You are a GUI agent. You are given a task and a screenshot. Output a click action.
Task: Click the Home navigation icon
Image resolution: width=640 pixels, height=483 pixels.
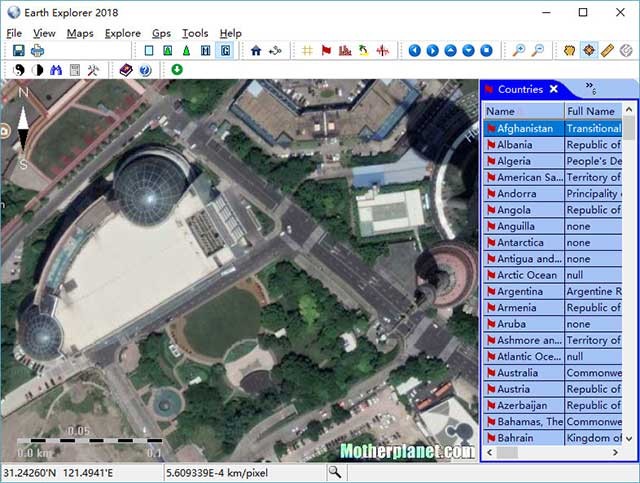(256, 50)
